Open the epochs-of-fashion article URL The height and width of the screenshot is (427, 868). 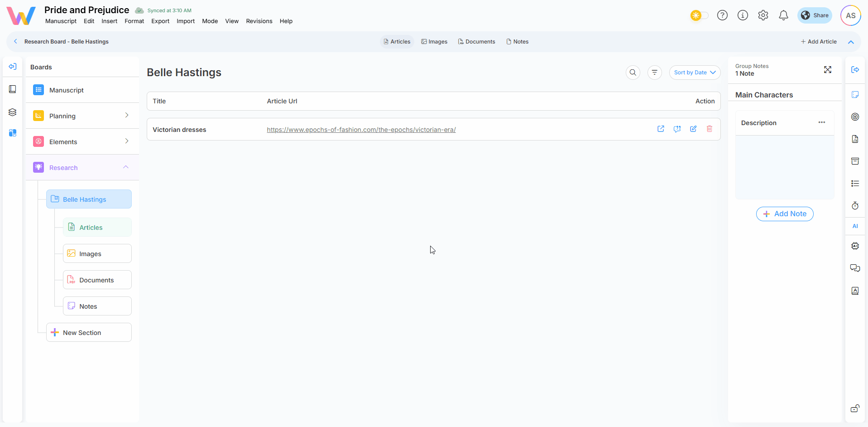pyautogui.click(x=361, y=130)
